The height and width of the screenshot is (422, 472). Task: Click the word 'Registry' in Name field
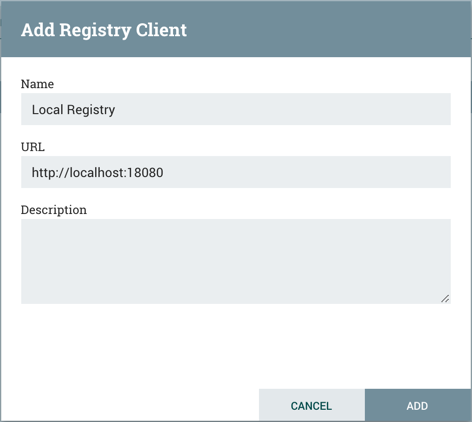pos(91,110)
